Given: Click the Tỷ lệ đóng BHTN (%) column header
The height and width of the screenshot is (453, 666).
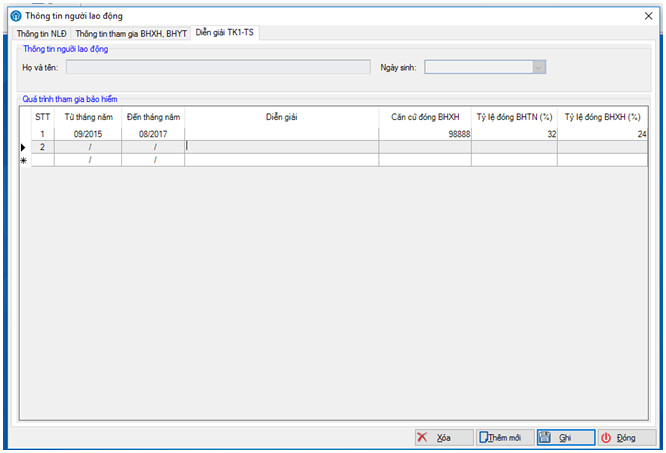Looking at the screenshot, I should coord(514,117).
